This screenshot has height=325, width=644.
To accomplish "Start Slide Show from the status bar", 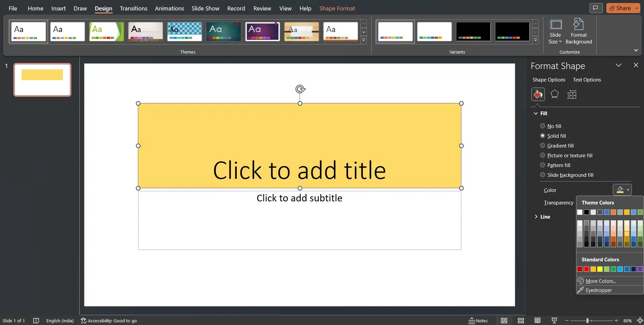I will tap(554, 321).
